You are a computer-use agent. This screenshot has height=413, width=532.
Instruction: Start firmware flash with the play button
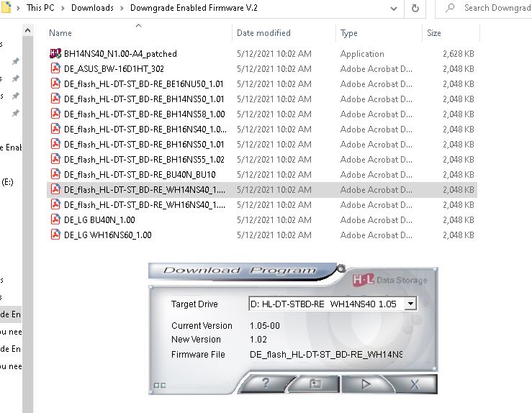click(x=366, y=383)
